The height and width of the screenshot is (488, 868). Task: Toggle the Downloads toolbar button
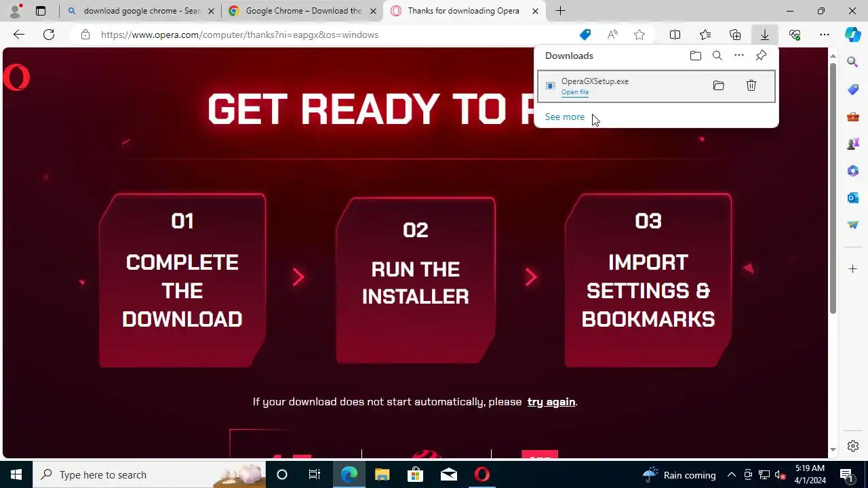click(x=765, y=35)
